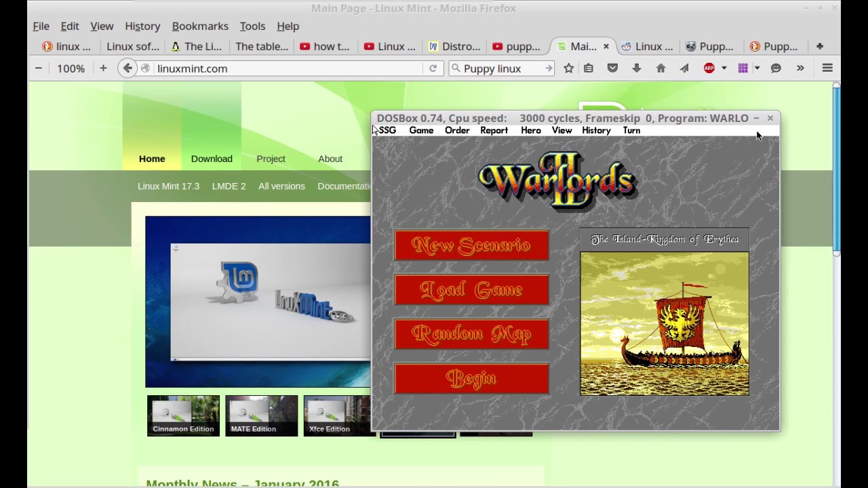Switch to the 'pupp...' YouTube tab

(x=517, y=46)
